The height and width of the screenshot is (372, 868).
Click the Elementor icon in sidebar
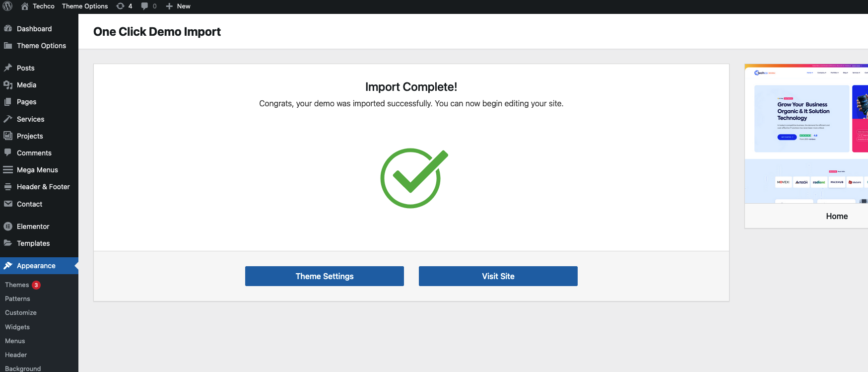click(8, 226)
